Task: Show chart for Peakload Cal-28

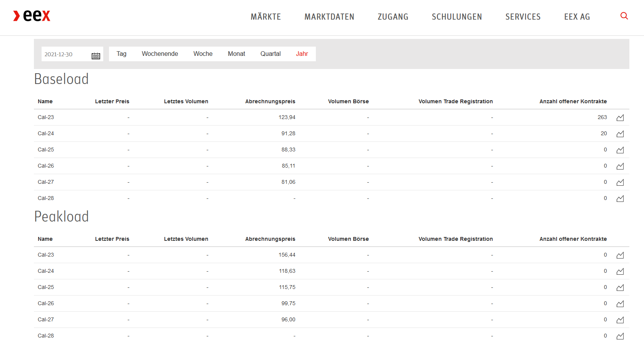Action: point(620,336)
